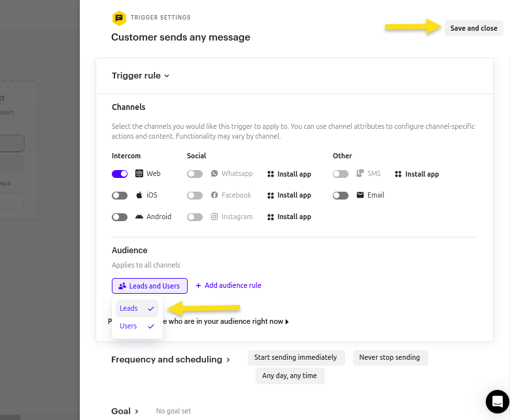Click the Instagram channel icon
This screenshot has width=510, height=420.
click(x=214, y=217)
